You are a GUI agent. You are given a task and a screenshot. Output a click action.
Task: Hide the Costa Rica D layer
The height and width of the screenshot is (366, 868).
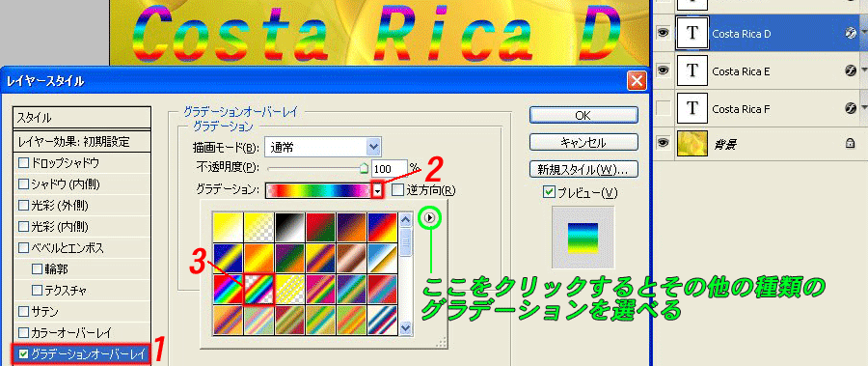pyautogui.click(x=665, y=34)
